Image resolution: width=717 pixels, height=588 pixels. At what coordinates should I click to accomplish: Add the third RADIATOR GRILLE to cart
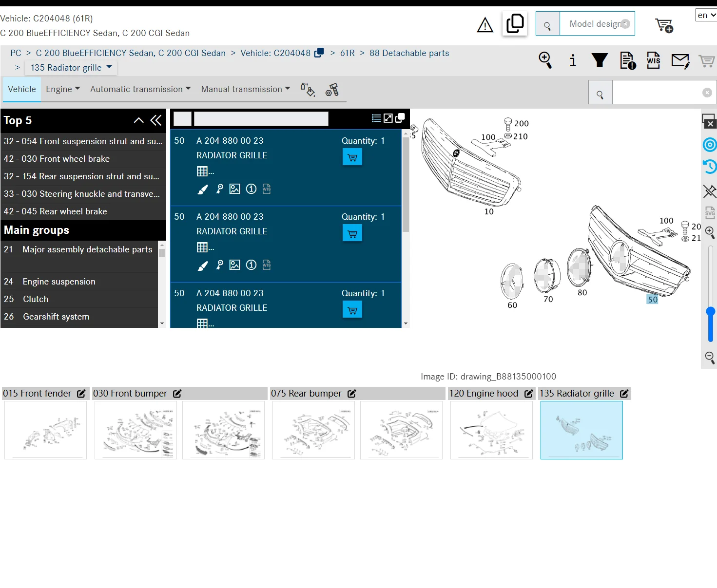(x=352, y=310)
